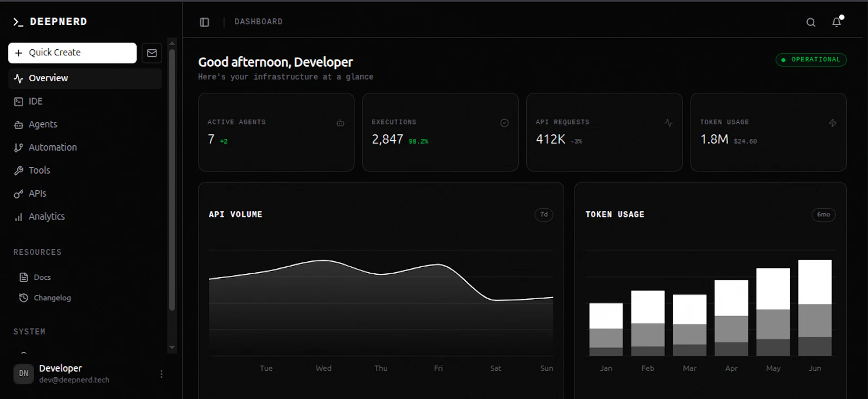Navigate to Tools
The image size is (868, 399).
pyautogui.click(x=85, y=171)
